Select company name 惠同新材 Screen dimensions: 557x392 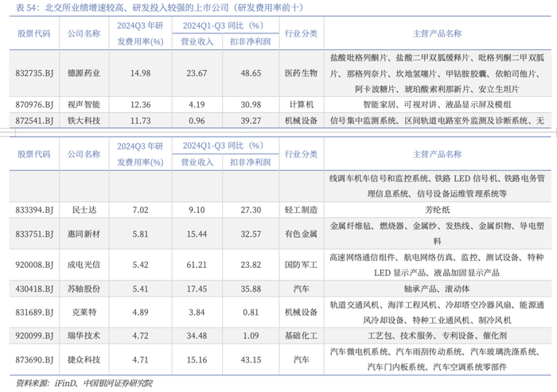(x=84, y=234)
